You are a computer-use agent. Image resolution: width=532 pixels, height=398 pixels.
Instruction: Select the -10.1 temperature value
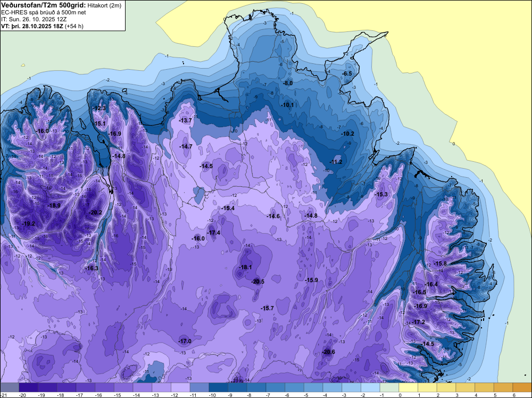coord(287,105)
